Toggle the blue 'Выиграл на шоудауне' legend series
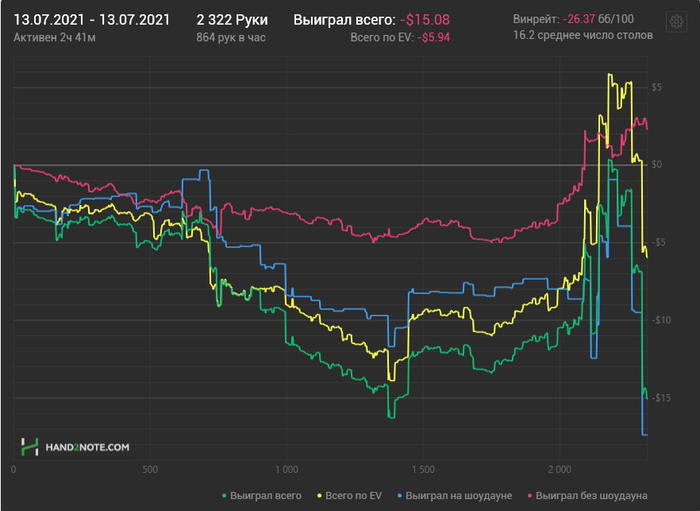Screen dimensions: 700x511 pyautogui.click(x=454, y=495)
